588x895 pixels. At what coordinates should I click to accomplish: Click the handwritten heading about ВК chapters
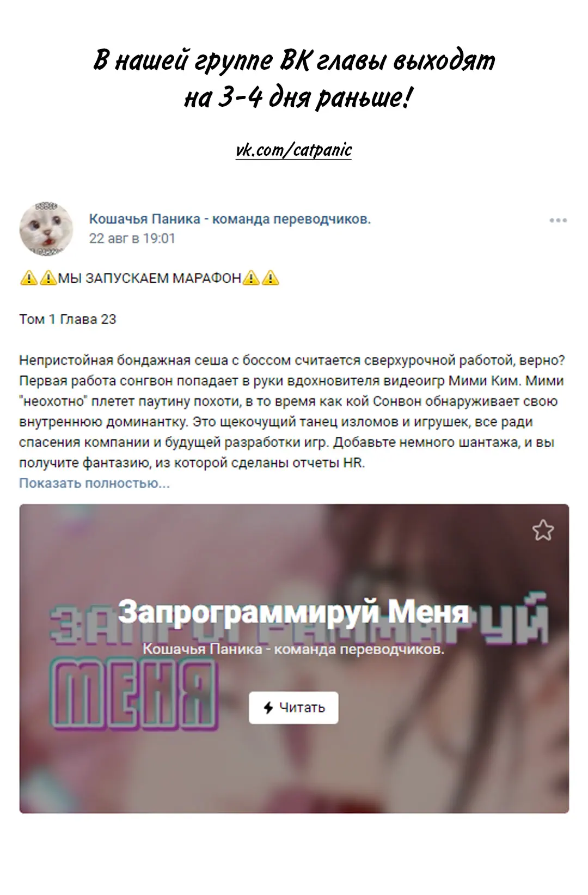coord(294,79)
